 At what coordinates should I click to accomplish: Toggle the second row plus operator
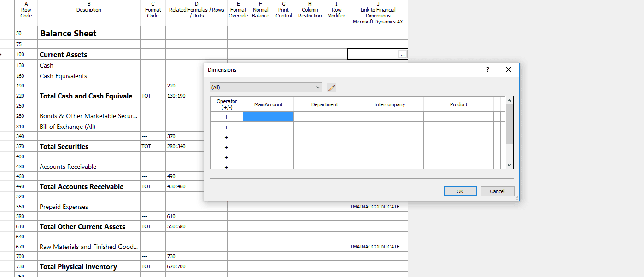click(x=226, y=127)
